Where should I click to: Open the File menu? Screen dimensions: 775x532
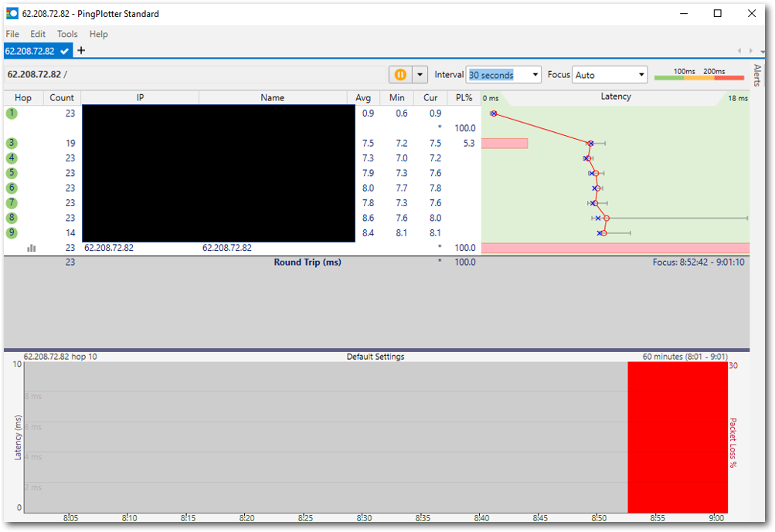12,34
